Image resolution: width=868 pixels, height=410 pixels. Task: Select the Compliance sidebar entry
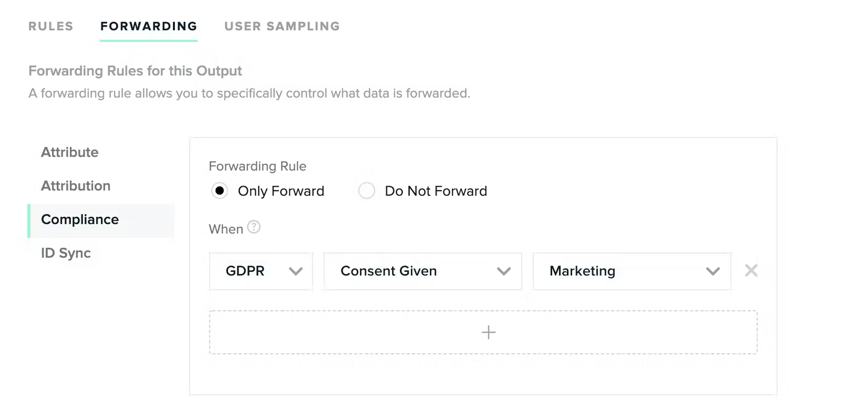(x=80, y=220)
